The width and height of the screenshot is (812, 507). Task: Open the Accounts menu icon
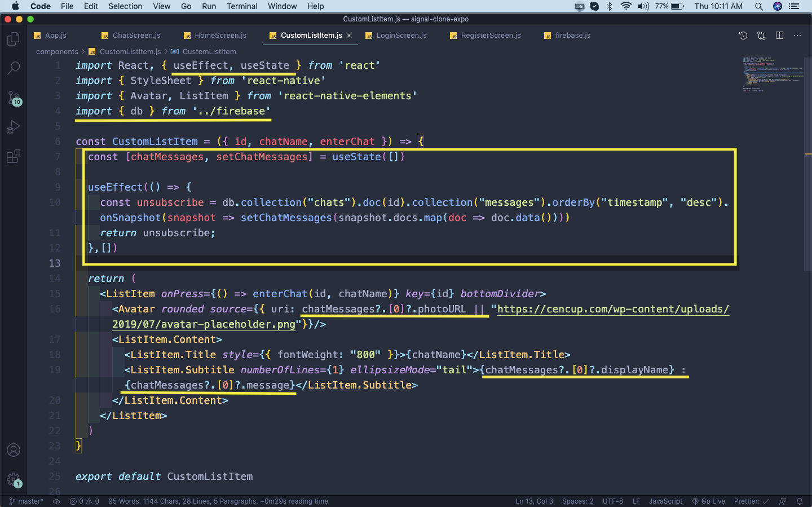[x=14, y=450]
